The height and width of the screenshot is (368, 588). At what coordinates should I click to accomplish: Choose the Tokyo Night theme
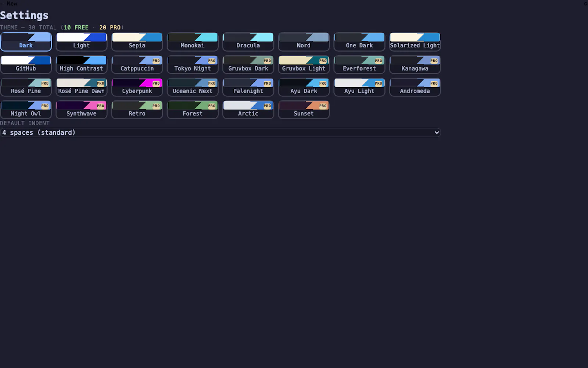(193, 64)
